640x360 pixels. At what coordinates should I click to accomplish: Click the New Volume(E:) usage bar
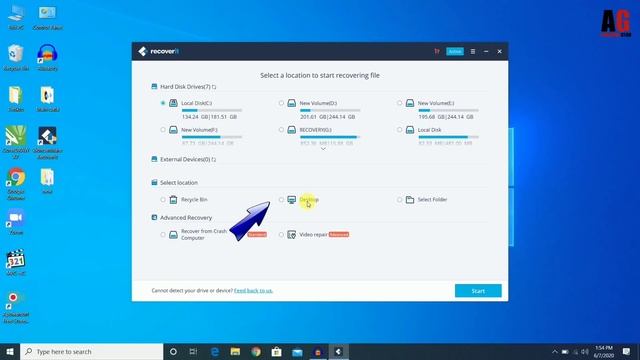[x=448, y=110]
